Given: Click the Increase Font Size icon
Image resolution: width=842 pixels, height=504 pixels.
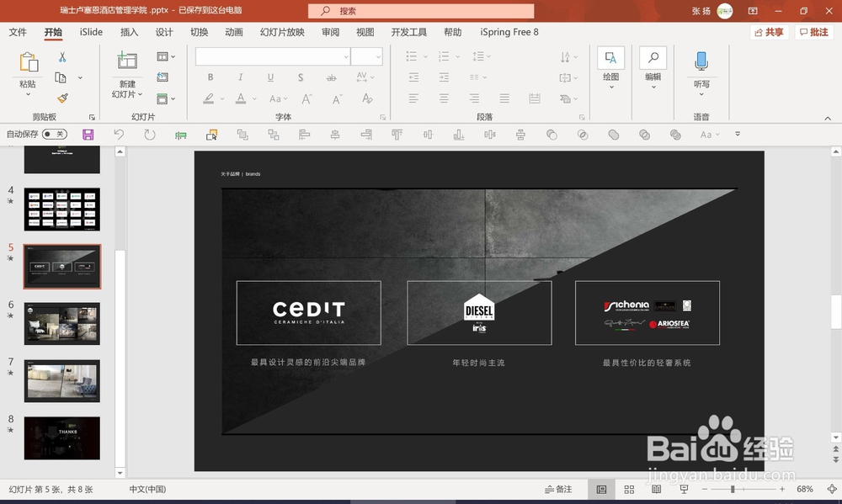Looking at the screenshot, I should [306, 98].
